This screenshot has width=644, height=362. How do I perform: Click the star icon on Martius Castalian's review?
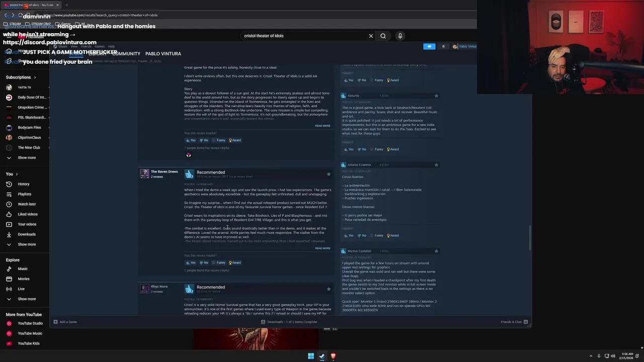pos(436,251)
